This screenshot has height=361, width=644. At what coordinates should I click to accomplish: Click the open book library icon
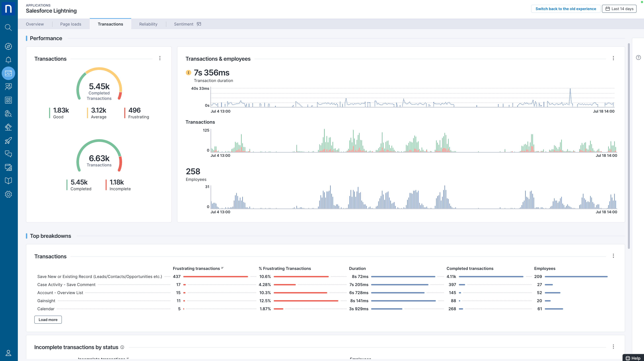8,181
